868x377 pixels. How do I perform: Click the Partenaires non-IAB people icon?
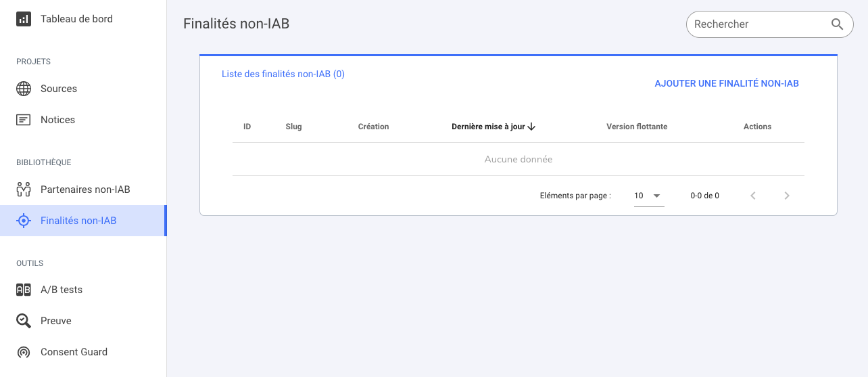coord(24,190)
